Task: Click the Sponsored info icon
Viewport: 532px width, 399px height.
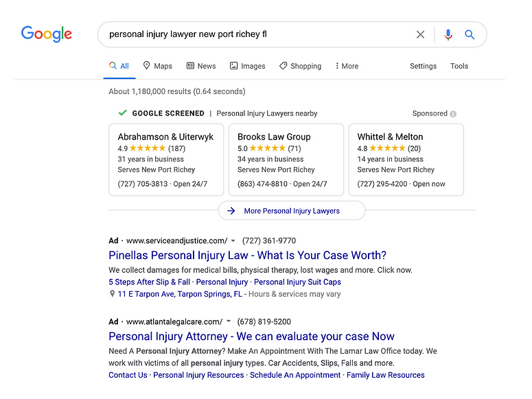Action: coord(453,114)
